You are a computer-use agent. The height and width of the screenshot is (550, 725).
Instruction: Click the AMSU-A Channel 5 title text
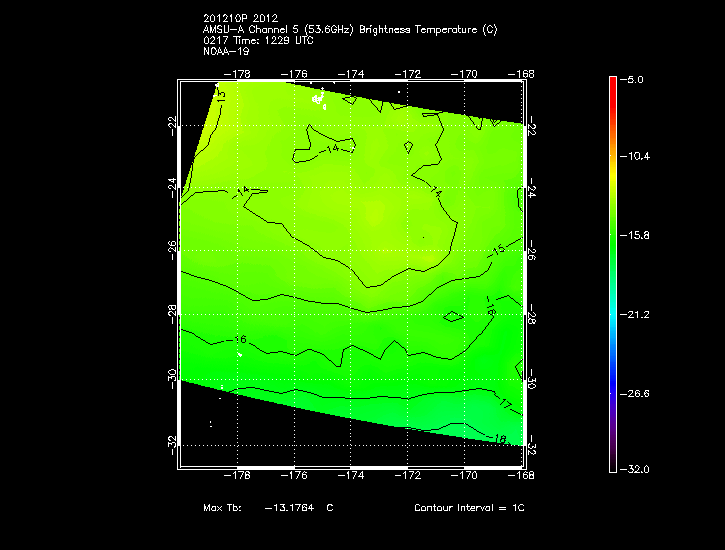point(349,30)
